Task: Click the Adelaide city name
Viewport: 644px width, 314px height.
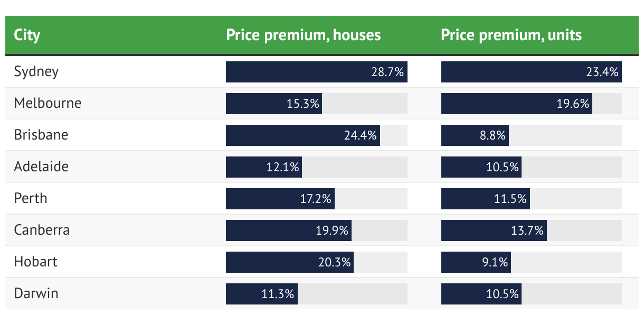Action: point(41,166)
